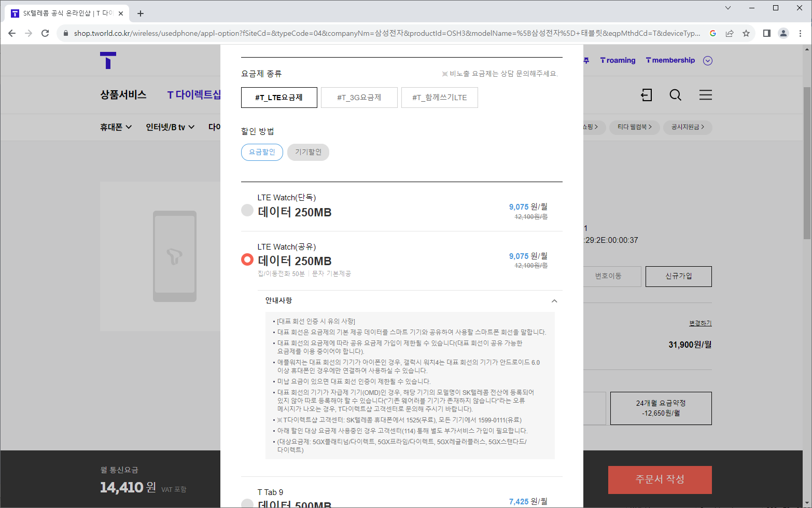Click the browser back arrow
This screenshot has height=508, width=812.
click(12, 33)
